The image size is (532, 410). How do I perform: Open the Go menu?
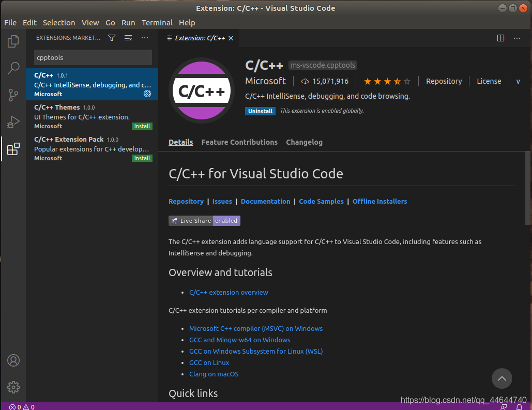(x=110, y=23)
